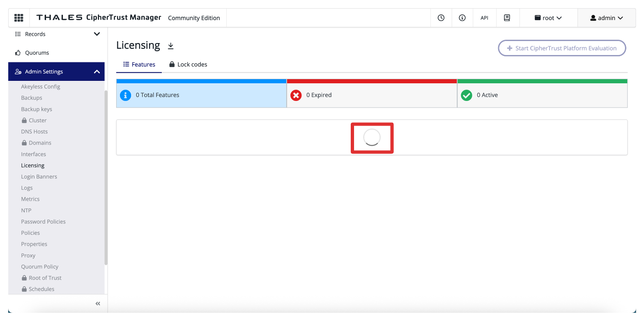The width and height of the screenshot is (644, 321).
Task: Open the documentation book icon
Action: 507,18
